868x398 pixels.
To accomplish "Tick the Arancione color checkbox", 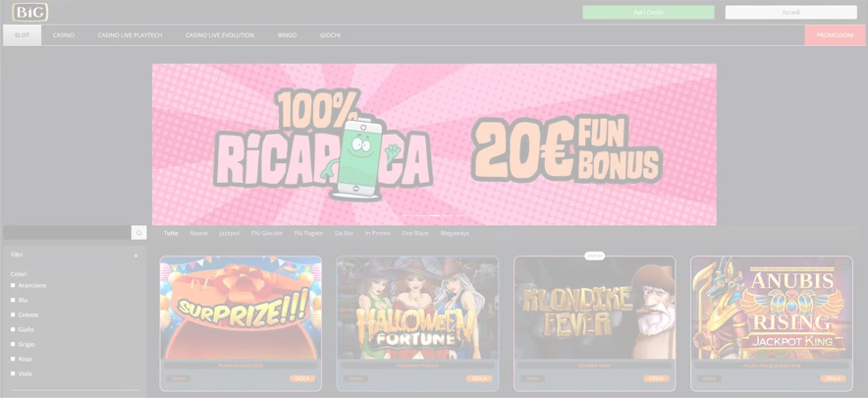I will coord(13,285).
